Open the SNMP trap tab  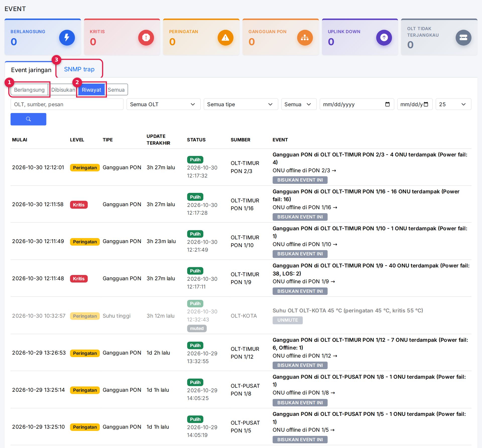(x=79, y=69)
